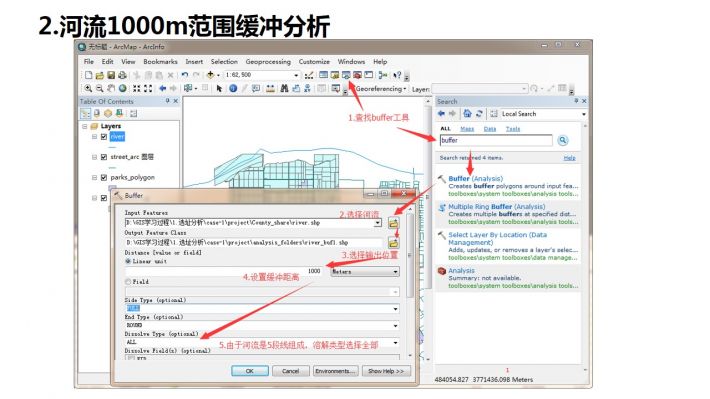This screenshot has width=710, height=399.
Task: Save the map with the floppy disk icon
Action: (111, 75)
